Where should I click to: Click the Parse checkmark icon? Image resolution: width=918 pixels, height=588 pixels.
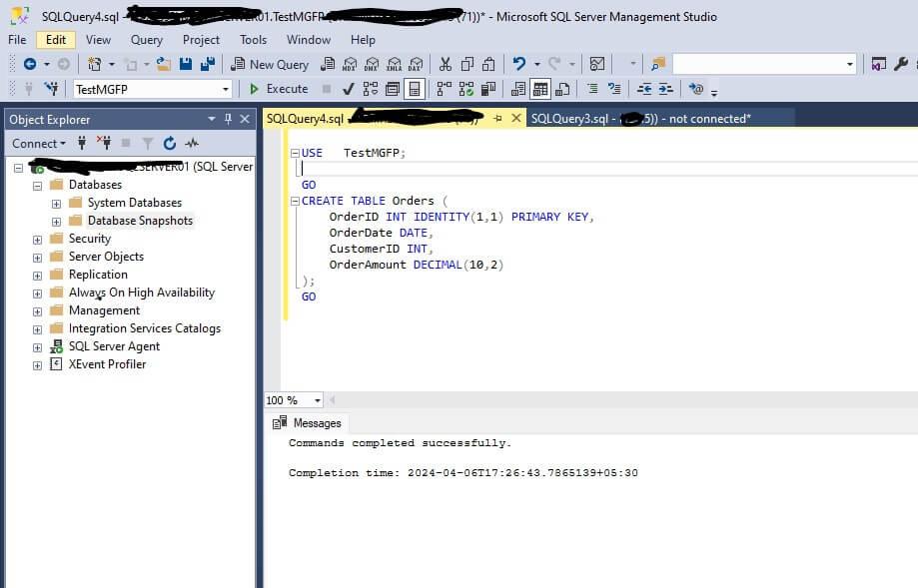pyautogui.click(x=348, y=89)
